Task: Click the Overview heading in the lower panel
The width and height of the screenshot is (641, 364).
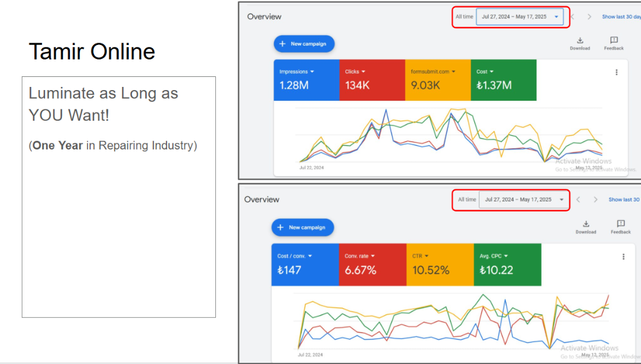Action: click(262, 200)
